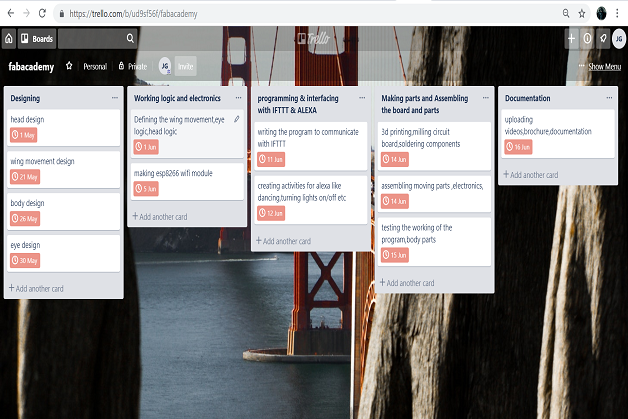Reload the page with refresh icon
This screenshot has height=419, width=628.
pyautogui.click(x=42, y=13)
